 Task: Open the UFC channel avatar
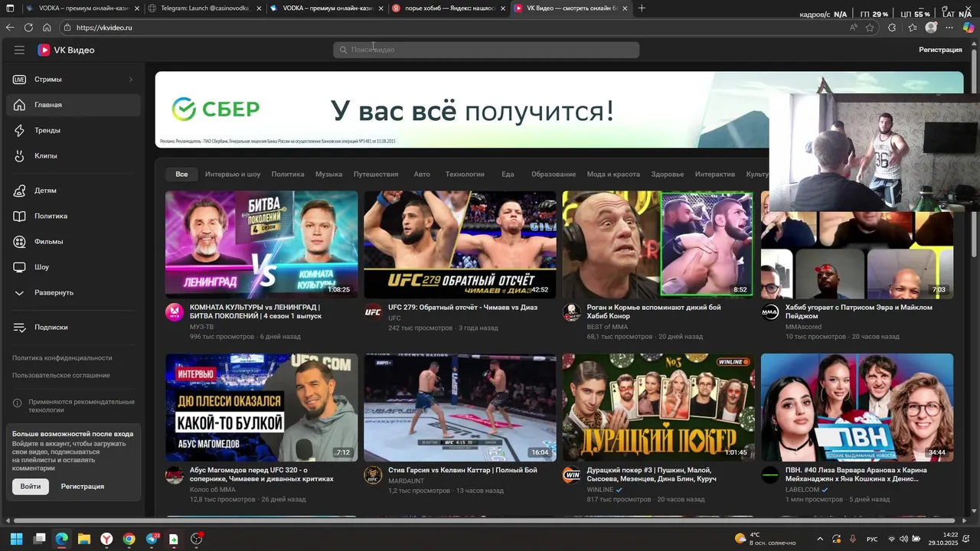373,312
